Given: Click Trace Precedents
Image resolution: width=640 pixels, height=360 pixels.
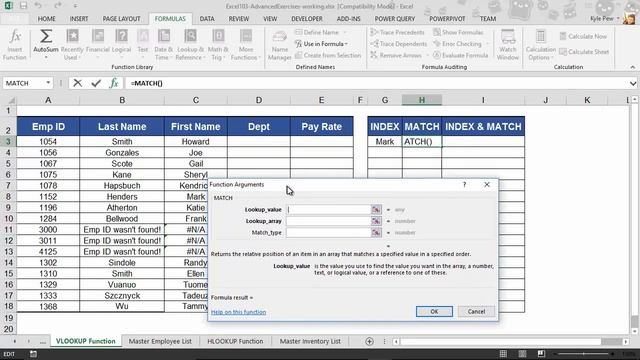Looking at the screenshot, I should pyautogui.click(x=398, y=32).
